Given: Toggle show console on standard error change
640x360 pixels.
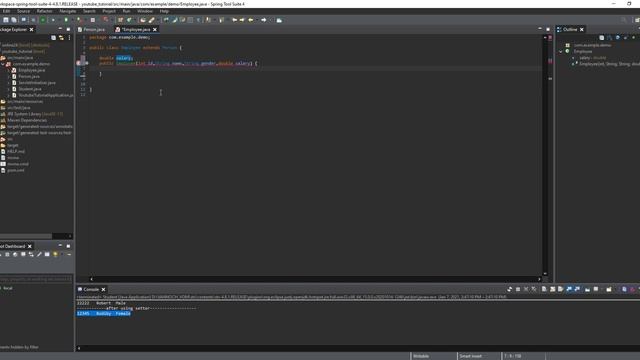Looking at the screenshot, I should point(577,289).
